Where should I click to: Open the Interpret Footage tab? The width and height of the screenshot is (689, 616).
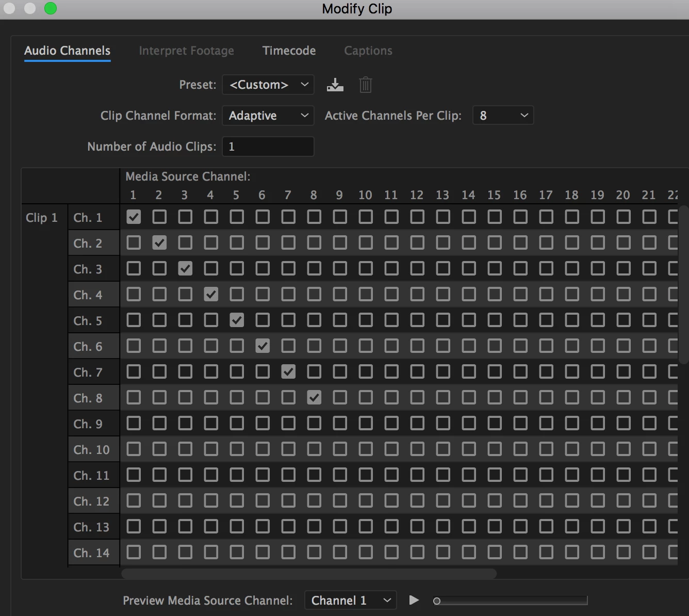186,51
